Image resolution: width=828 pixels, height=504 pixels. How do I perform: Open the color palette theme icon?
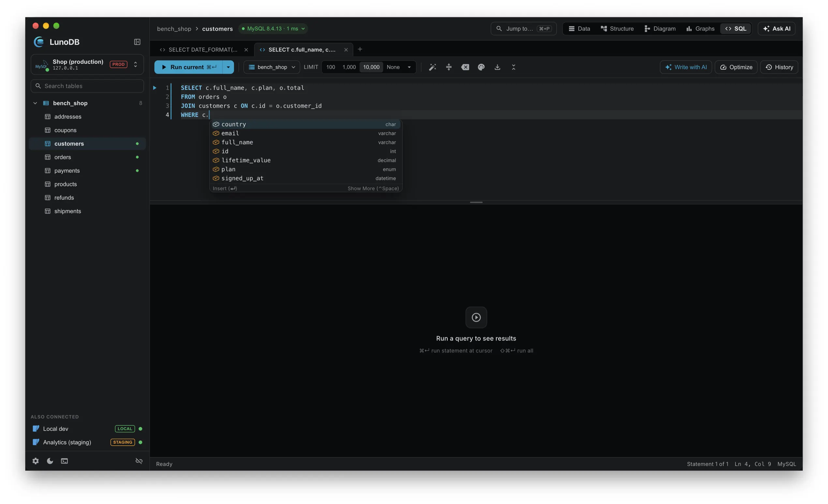(481, 67)
